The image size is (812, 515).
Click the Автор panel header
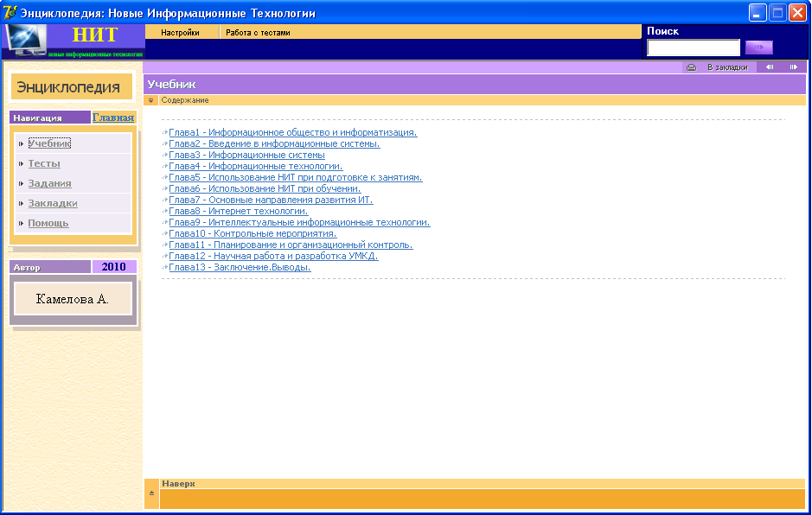tap(49, 267)
